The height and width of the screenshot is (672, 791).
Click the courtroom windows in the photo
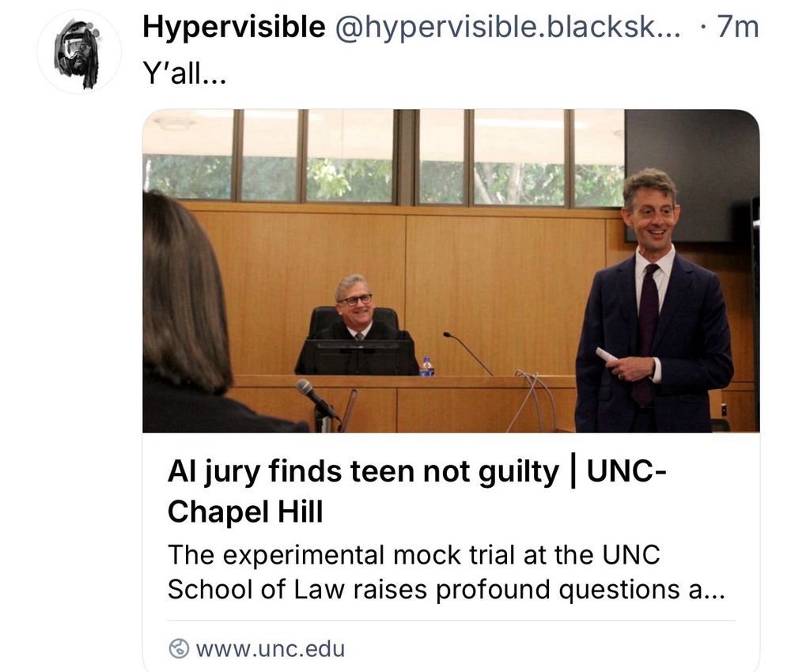(x=384, y=157)
